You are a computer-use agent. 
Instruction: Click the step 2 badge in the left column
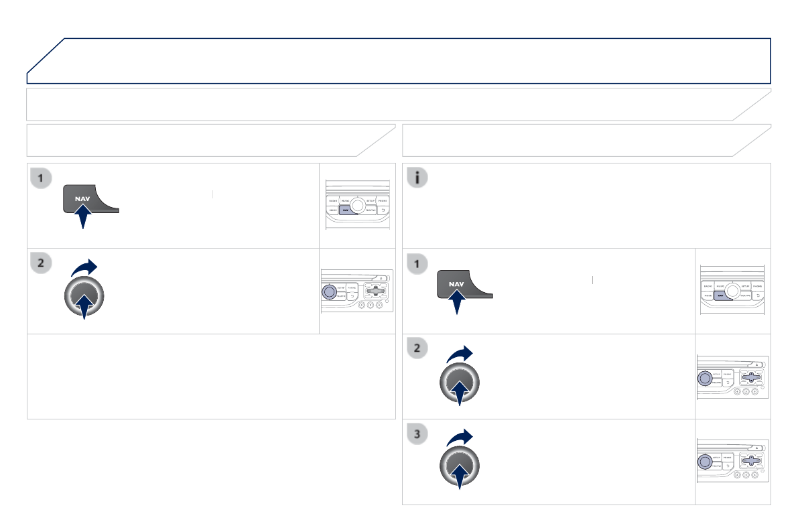point(42,264)
